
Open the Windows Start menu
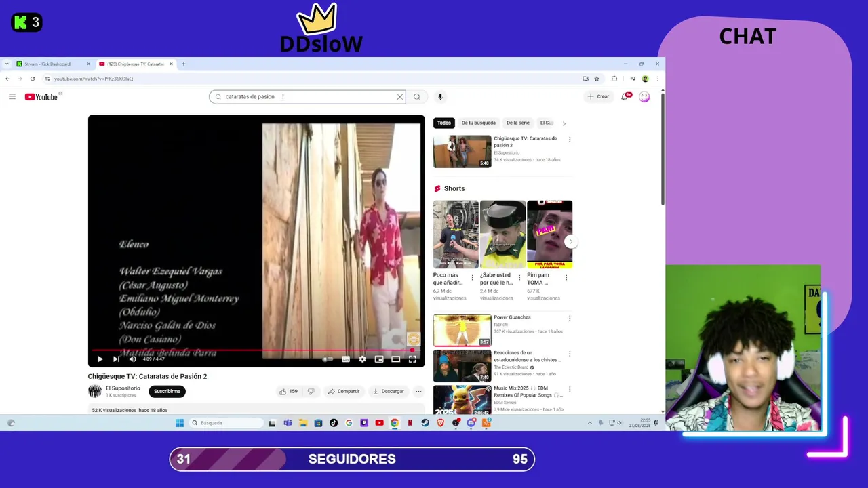point(180,423)
